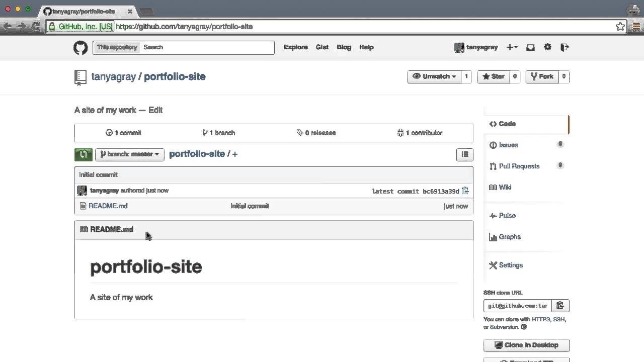Open Chrome hamburger menu
The width and height of the screenshot is (644, 362).
636,27
